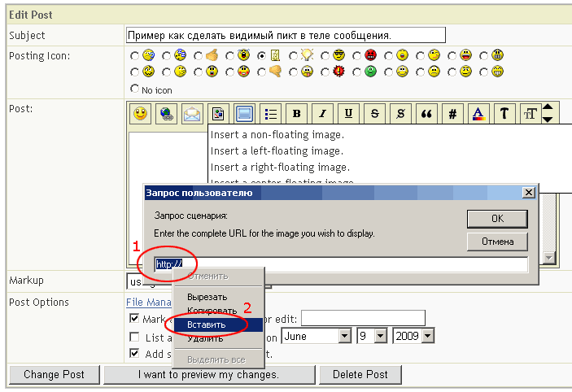Select Вырезать in the context menu
572x392 pixels.
[218, 297]
